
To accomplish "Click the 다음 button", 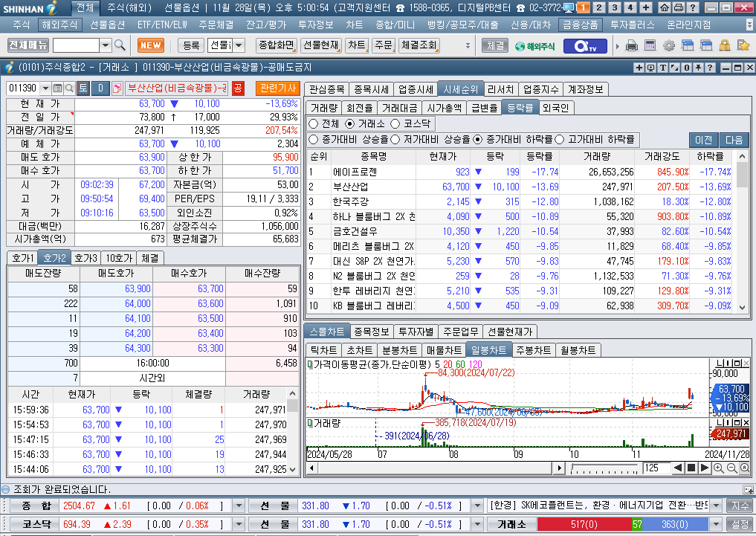I will coord(734,140).
